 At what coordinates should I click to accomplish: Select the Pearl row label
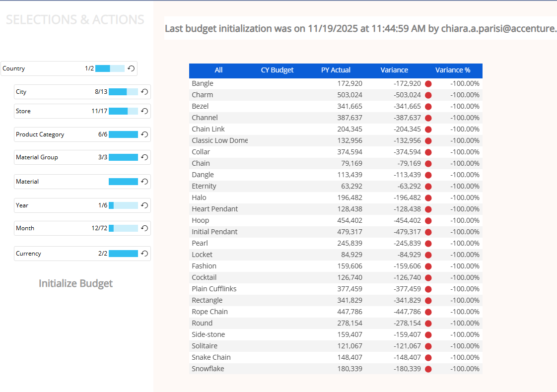pos(200,243)
